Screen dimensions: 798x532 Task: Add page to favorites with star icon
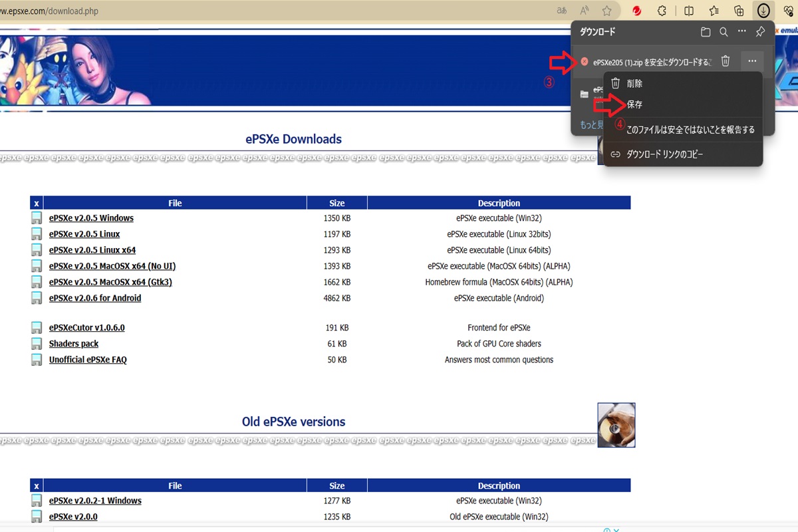tap(606, 11)
